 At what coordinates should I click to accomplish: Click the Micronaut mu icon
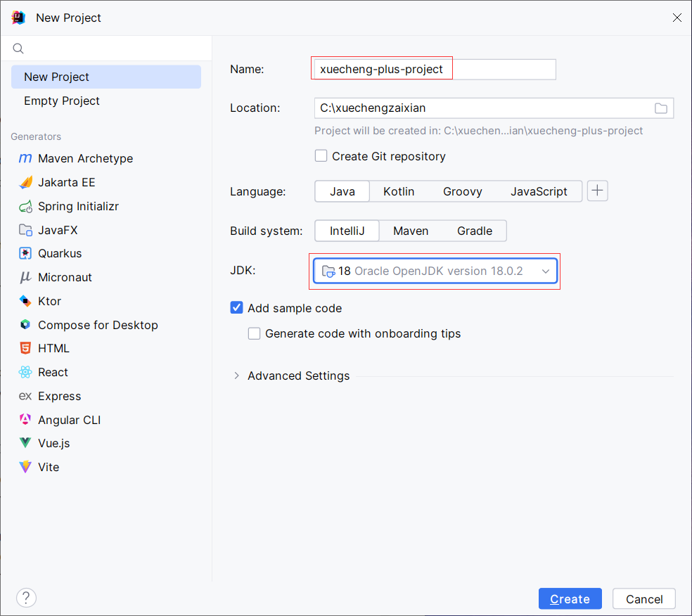pyautogui.click(x=25, y=277)
